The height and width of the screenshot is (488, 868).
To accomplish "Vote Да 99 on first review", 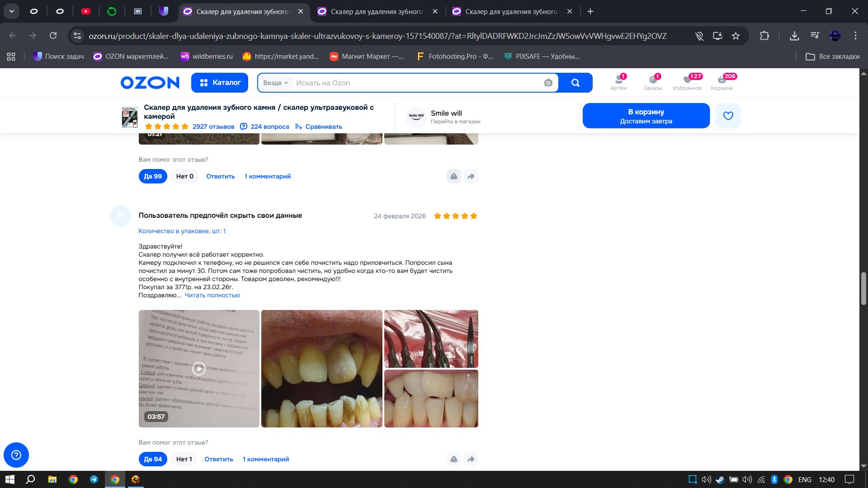I will (153, 176).
